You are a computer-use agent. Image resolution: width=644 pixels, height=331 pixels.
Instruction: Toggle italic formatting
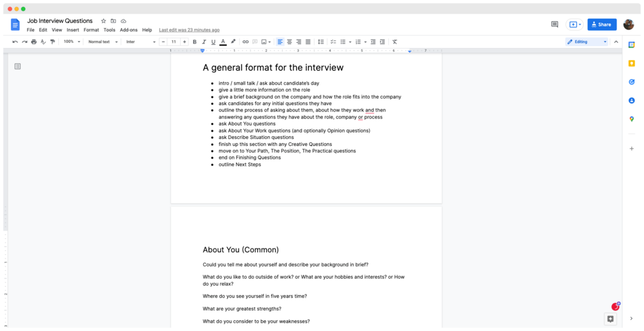tap(204, 42)
